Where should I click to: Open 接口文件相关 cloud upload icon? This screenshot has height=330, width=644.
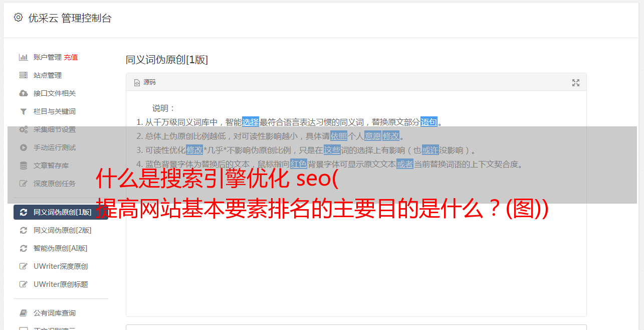click(23, 93)
